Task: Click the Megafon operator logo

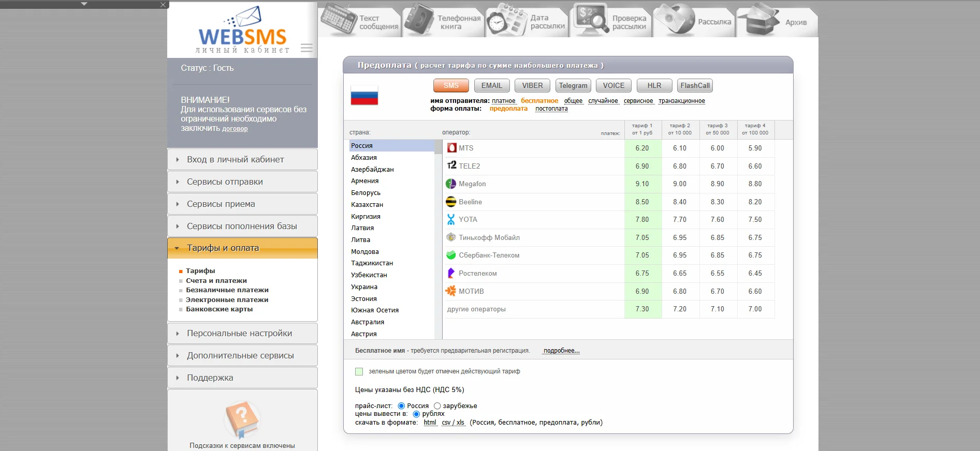Action: [451, 184]
